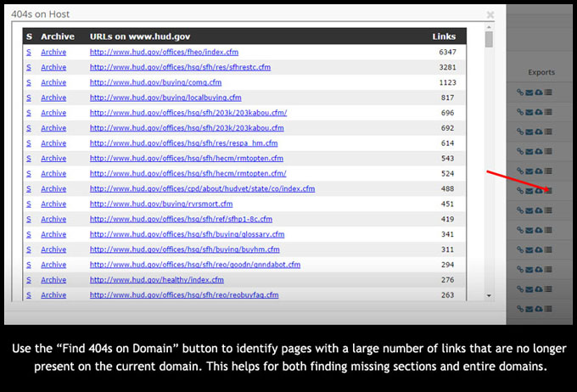Open the buying/glossary.cfm URL
The height and width of the screenshot is (392, 577).
187,234
